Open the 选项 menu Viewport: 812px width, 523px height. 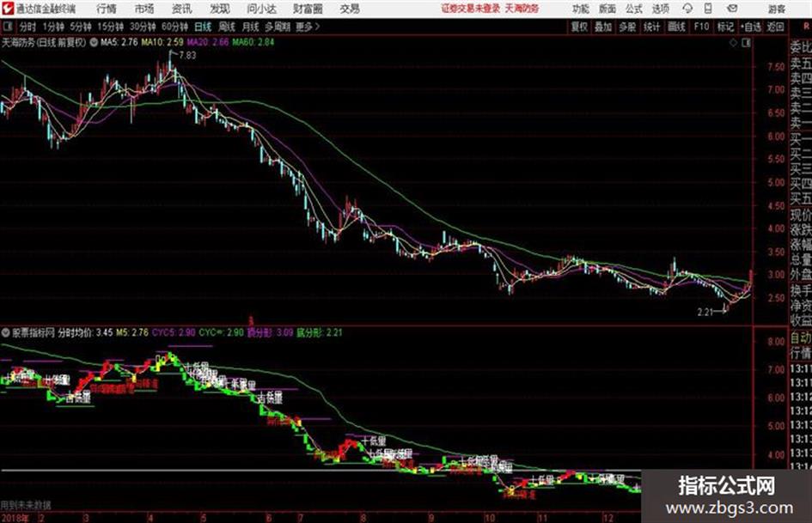tap(661, 9)
